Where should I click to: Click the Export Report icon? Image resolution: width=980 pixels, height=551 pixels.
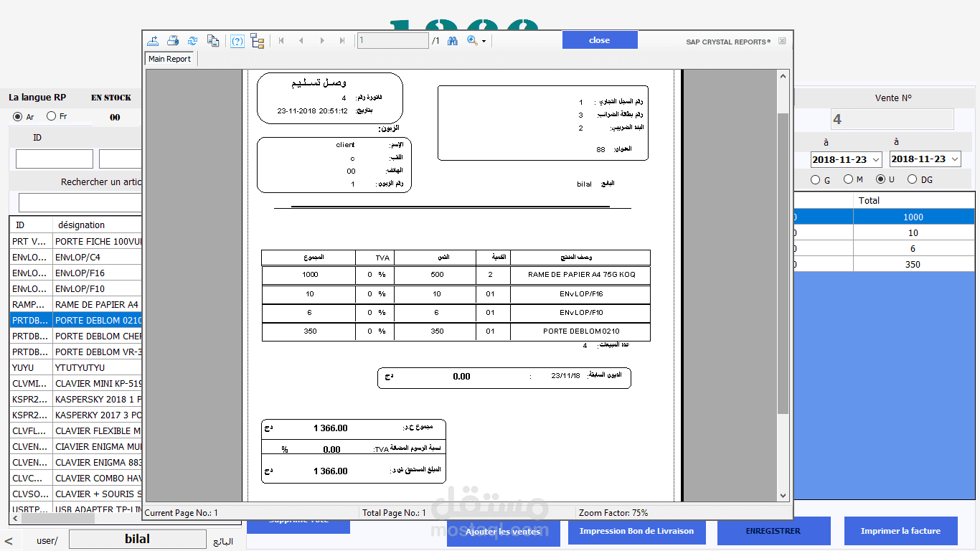point(151,41)
